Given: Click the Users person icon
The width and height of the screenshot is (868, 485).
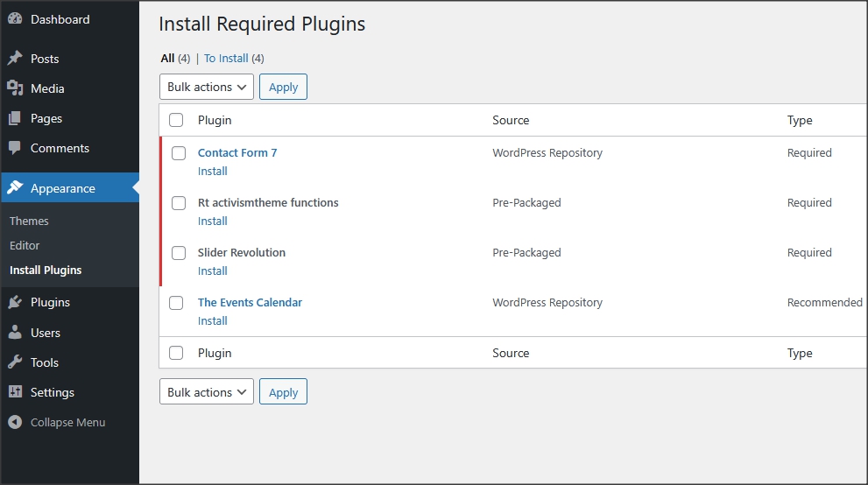Looking at the screenshot, I should 15,333.
